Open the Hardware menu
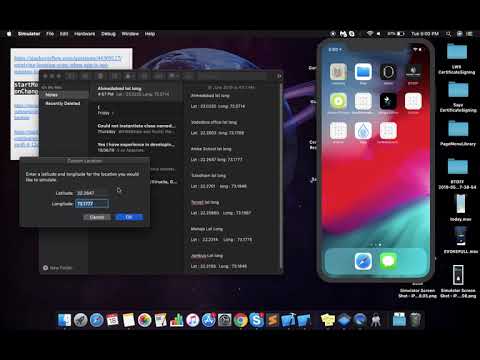 pos(84,34)
